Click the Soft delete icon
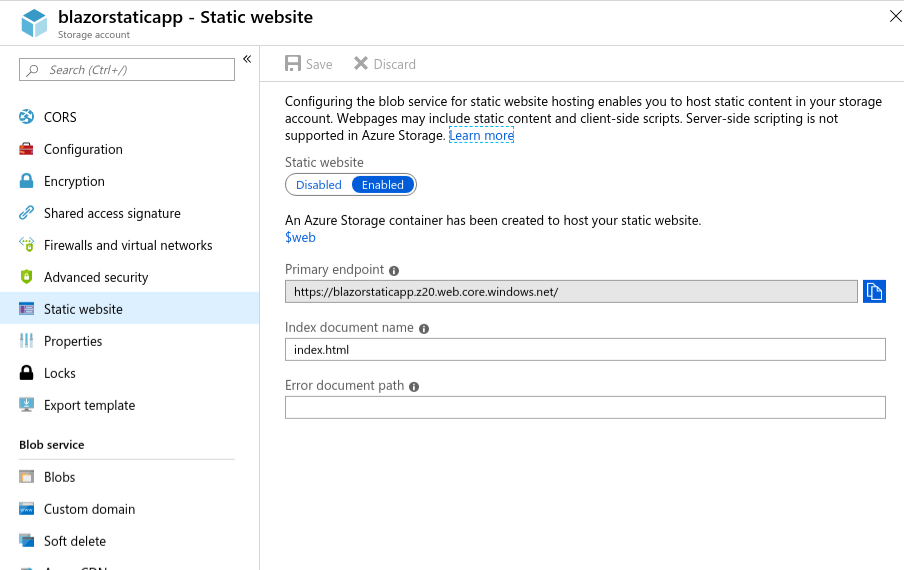This screenshot has height=570, width=904. click(x=26, y=541)
